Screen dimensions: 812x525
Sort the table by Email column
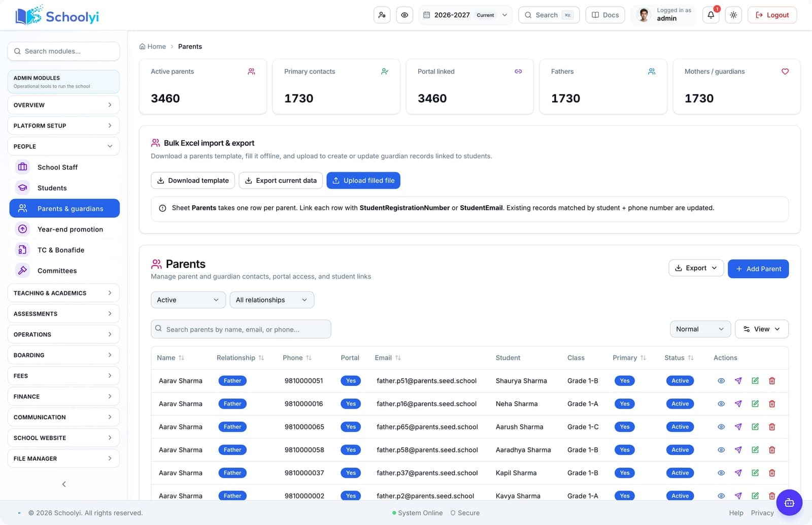pyautogui.click(x=388, y=358)
